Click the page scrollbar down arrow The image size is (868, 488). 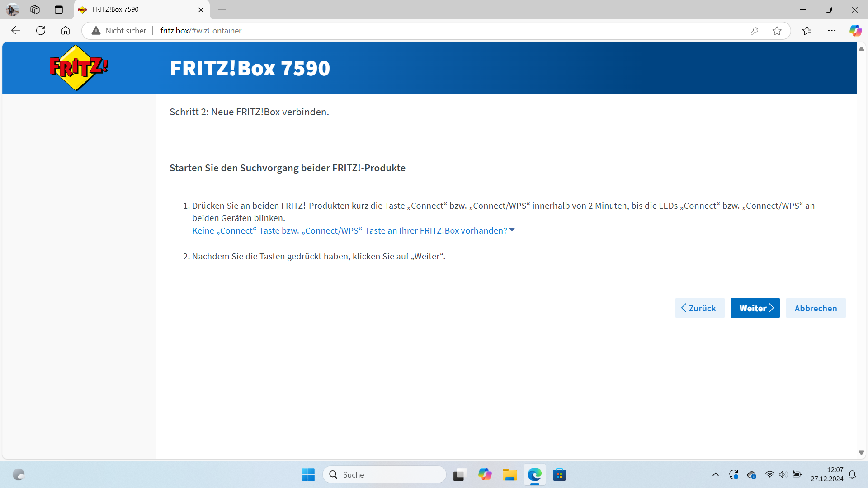click(x=861, y=453)
